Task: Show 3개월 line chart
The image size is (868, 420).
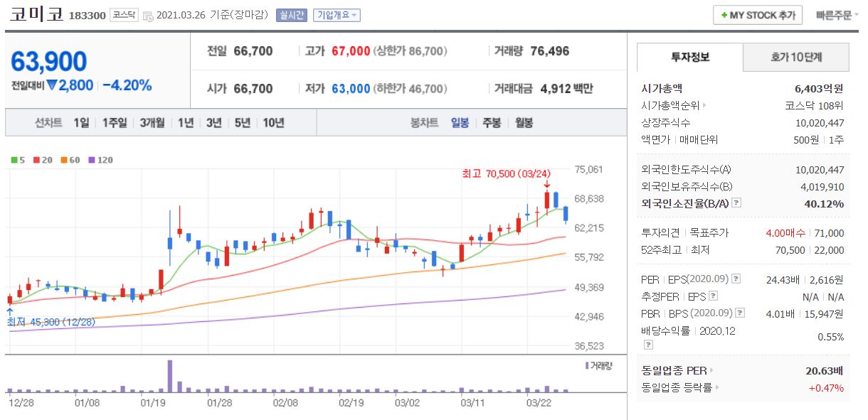Action: pos(152,122)
